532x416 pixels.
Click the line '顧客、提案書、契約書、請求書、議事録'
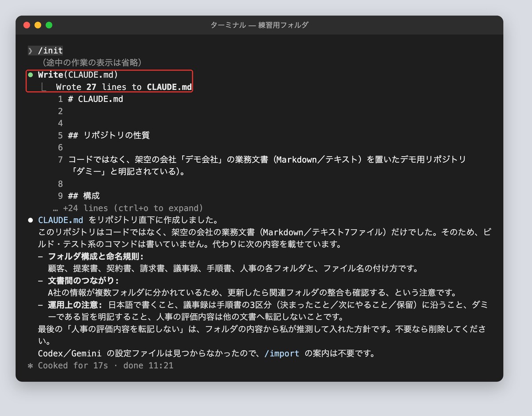click(x=233, y=268)
